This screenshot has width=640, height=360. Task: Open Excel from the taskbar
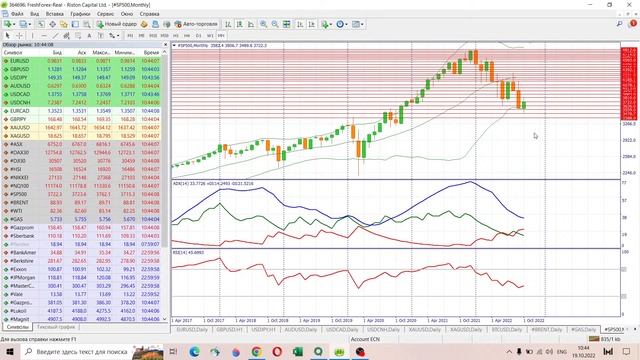(298, 351)
